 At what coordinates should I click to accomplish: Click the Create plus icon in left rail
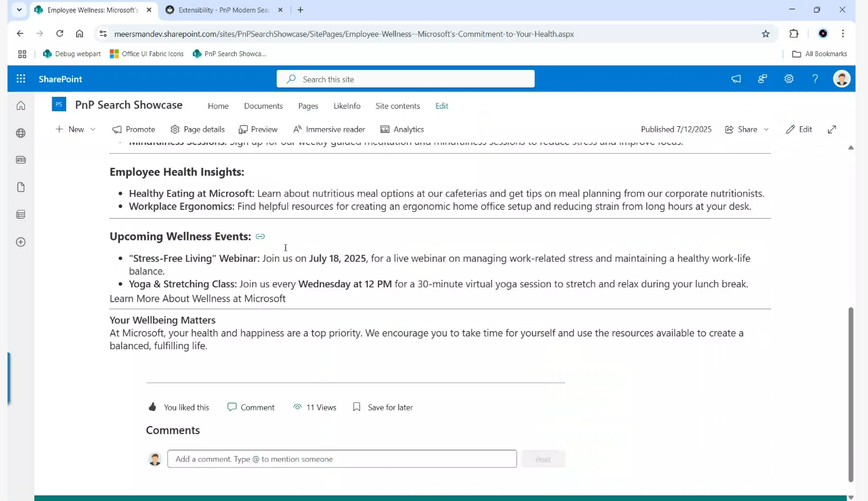(x=21, y=242)
